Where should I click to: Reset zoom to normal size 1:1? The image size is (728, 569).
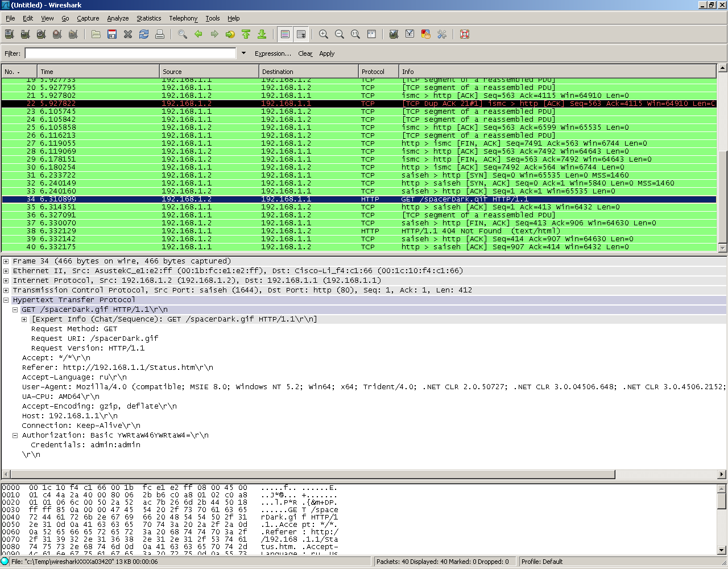click(x=355, y=34)
